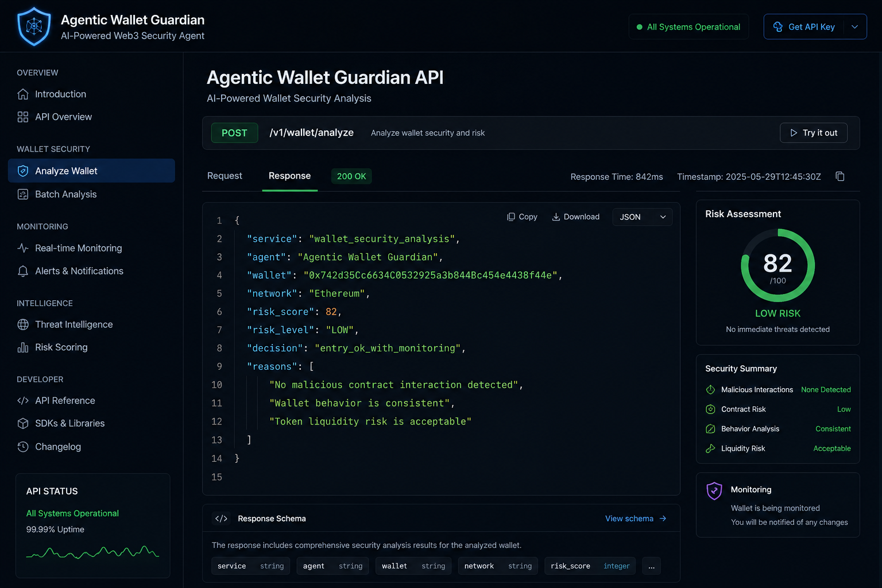Copy the JSON response with Copy button
Viewport: 882px width, 588px height.
522,217
